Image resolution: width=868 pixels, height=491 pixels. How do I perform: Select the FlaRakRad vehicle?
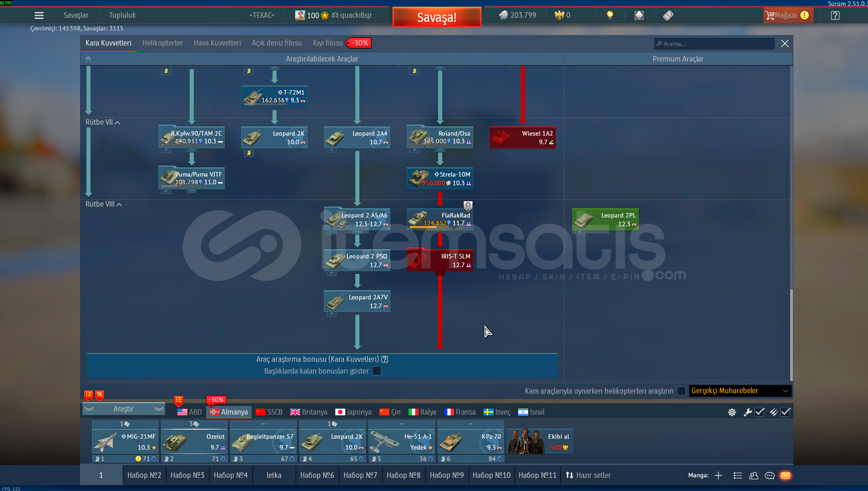tap(440, 219)
